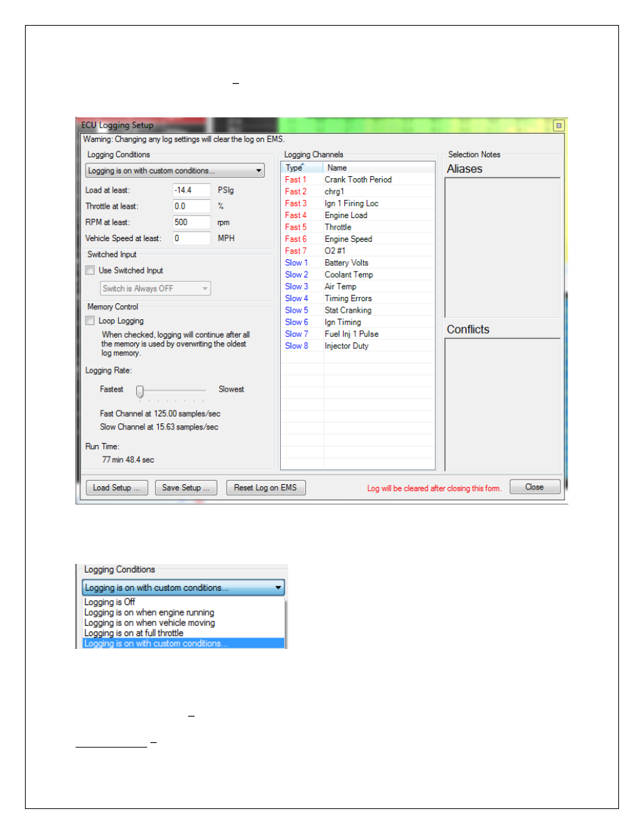644x834 pixels.
Task: Click the Aliases notes box
Action: tap(503, 248)
